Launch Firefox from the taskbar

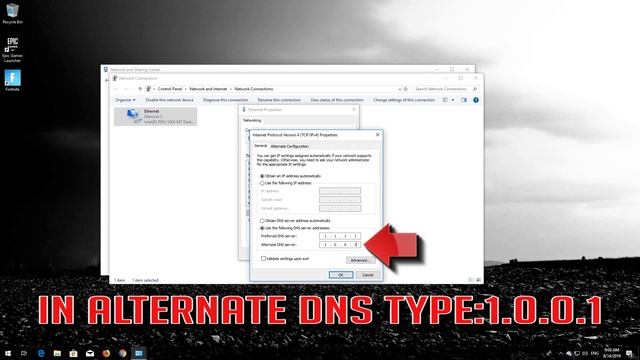[x=106, y=353]
